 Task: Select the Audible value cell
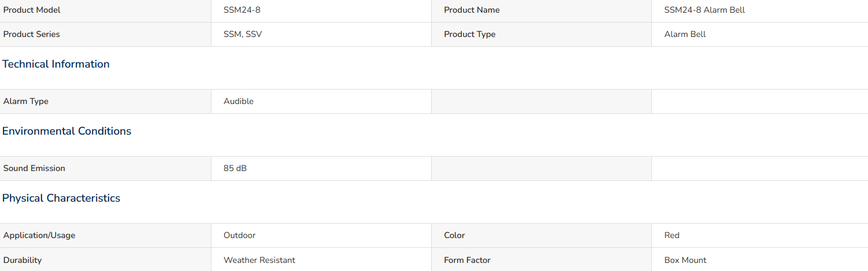coord(321,101)
